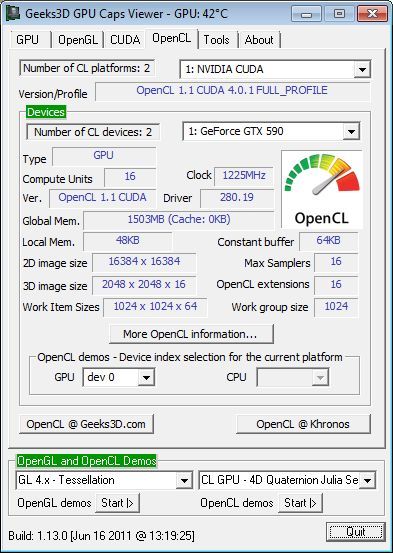This screenshot has width=393, height=553.
Task: Click the Global Mem. value 1503MB
Action: 179,220
